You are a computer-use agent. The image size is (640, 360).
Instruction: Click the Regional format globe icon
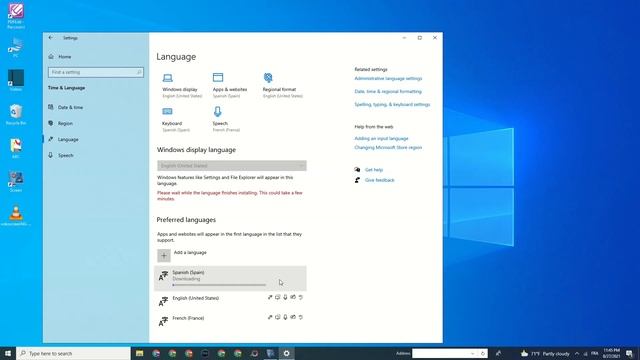point(268,77)
